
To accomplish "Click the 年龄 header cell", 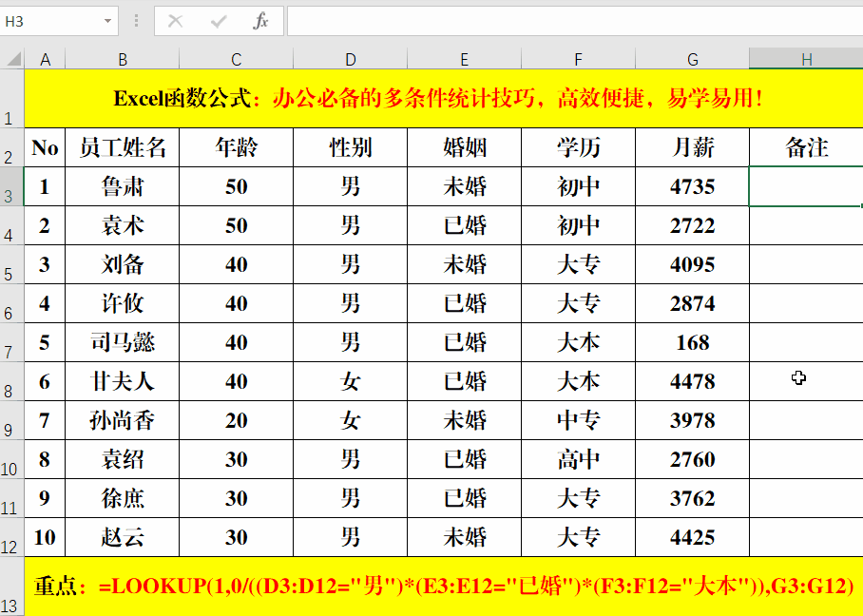I will pos(236,147).
